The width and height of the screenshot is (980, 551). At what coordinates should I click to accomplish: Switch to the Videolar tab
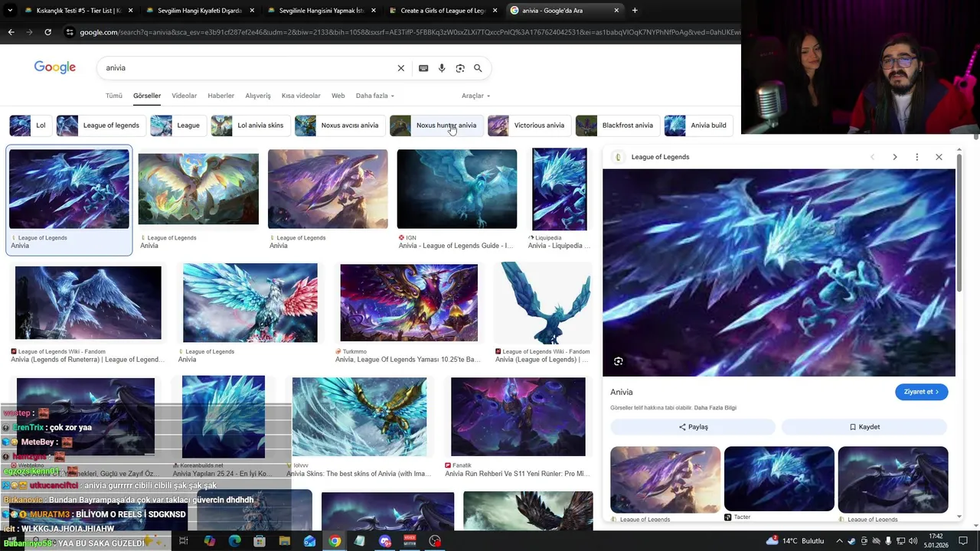(x=185, y=96)
